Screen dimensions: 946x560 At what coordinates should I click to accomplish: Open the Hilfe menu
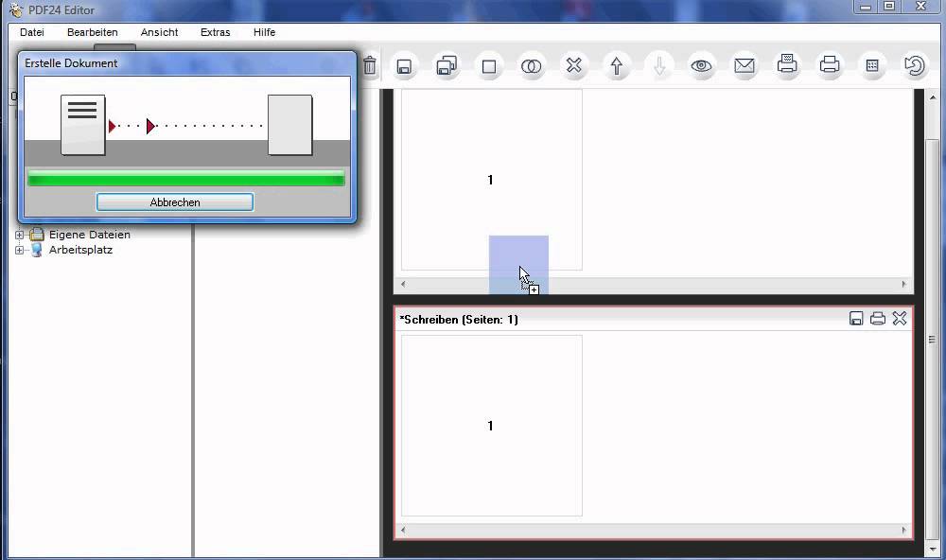coord(264,32)
